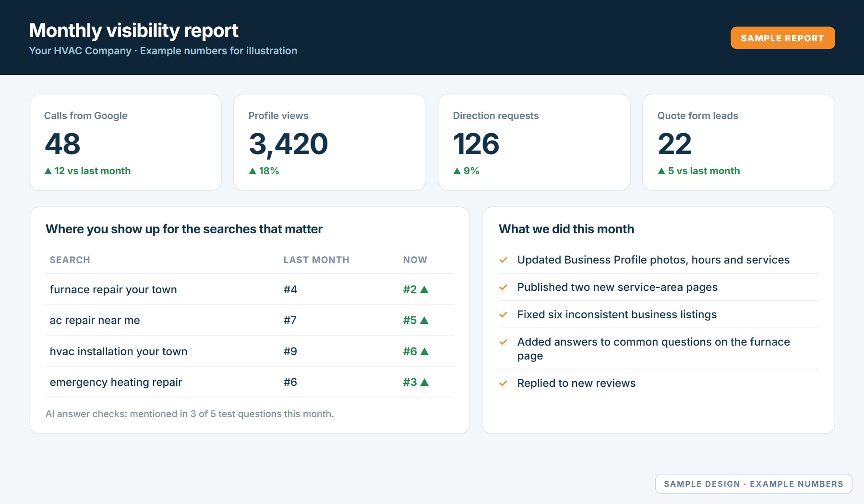
Task: Click the SAMPLE REPORT orange badge
Action: (782, 38)
